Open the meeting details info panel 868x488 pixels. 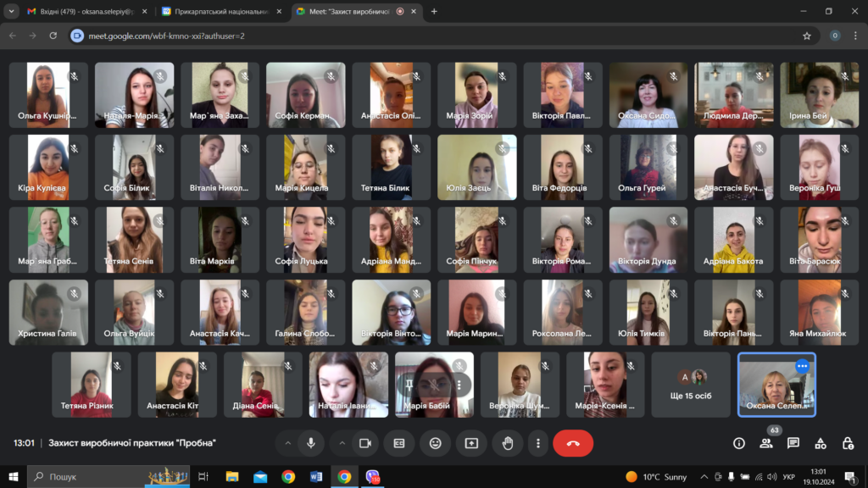(738, 443)
